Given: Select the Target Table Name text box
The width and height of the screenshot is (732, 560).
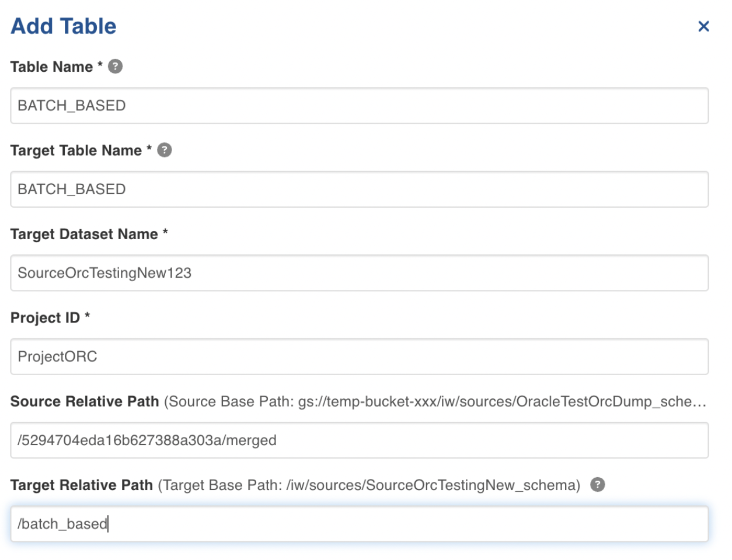Looking at the screenshot, I should (x=360, y=189).
